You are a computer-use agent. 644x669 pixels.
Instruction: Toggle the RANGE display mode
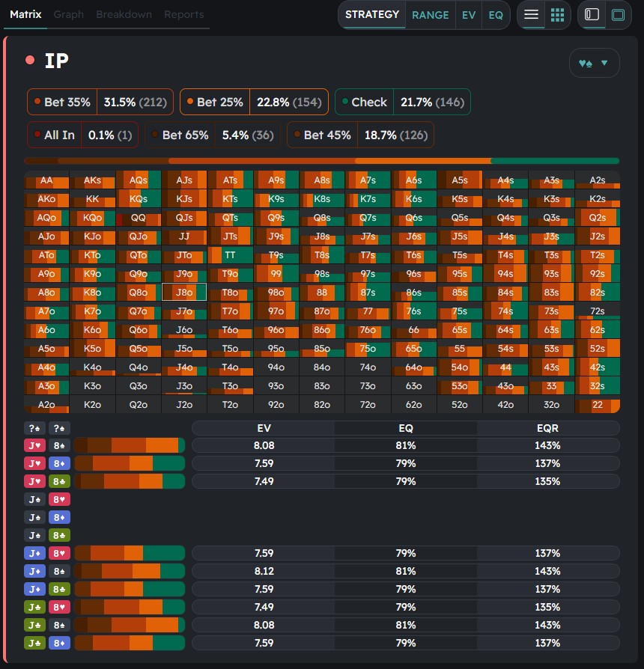point(431,15)
